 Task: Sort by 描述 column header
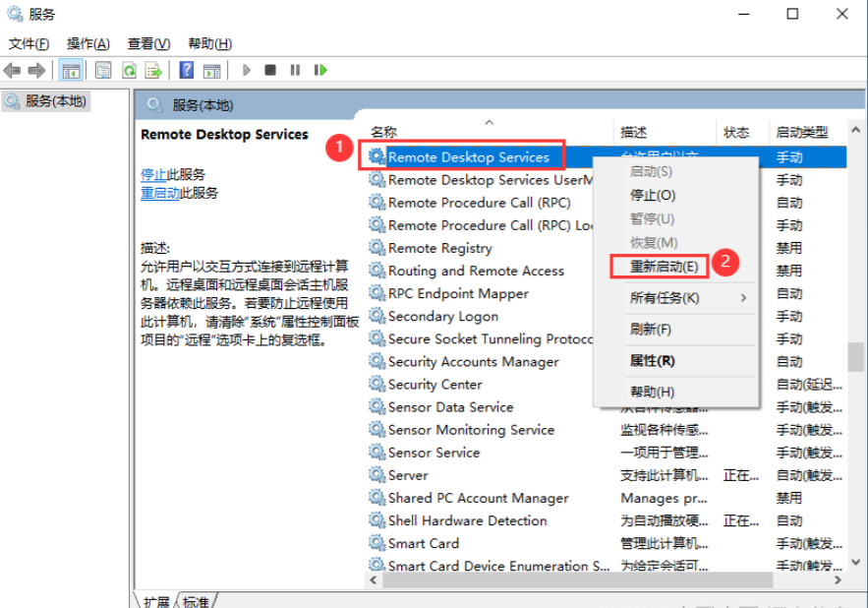pos(665,132)
